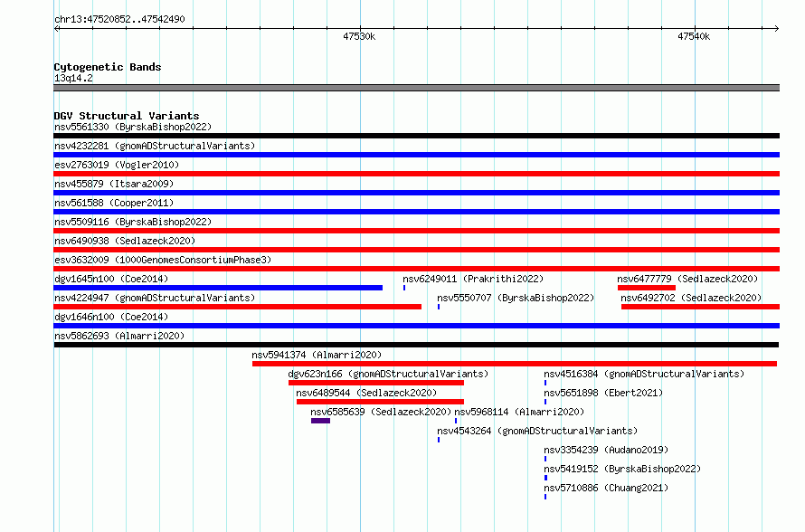This screenshot has height=532, width=805.
Task: Click the gray 13q14.2 cytogenetic band bar
Action: (416, 88)
